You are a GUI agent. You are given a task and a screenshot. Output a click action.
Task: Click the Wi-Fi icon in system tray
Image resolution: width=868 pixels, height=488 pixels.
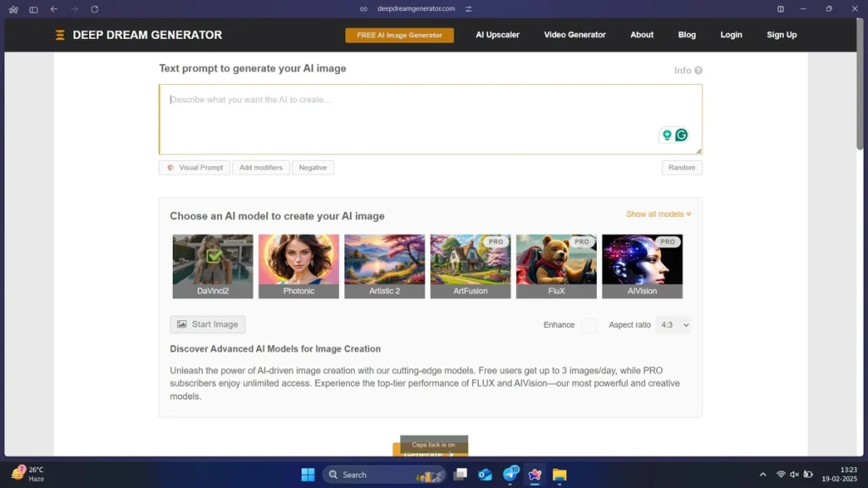click(x=781, y=474)
